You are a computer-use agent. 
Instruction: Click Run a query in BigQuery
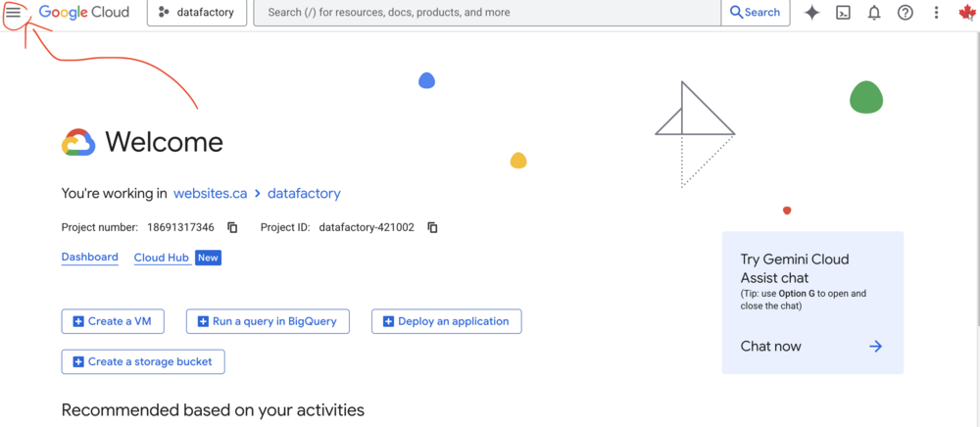pos(268,321)
